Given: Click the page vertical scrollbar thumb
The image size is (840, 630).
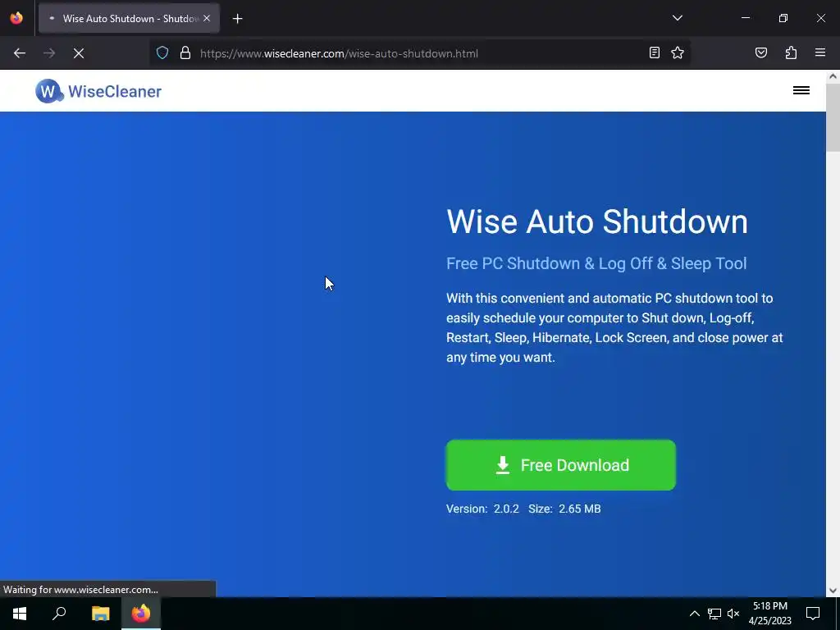Looking at the screenshot, I should point(833,116).
